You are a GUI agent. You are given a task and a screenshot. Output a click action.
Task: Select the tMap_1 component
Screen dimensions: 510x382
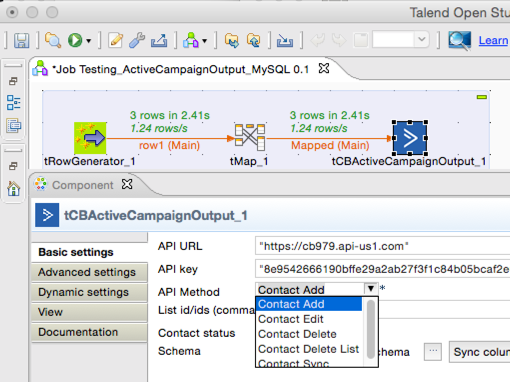(250, 137)
